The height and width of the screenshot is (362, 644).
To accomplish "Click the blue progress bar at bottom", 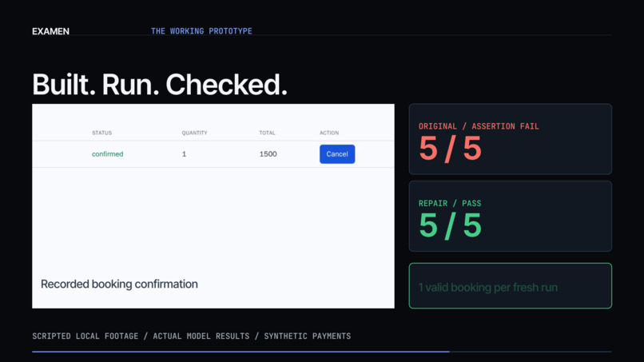I will pyautogui.click(x=241, y=352).
